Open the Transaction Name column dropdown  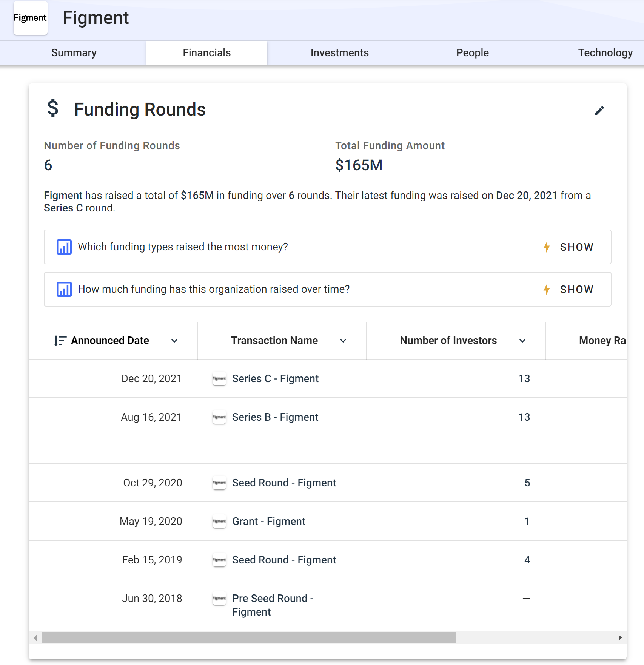tap(344, 341)
